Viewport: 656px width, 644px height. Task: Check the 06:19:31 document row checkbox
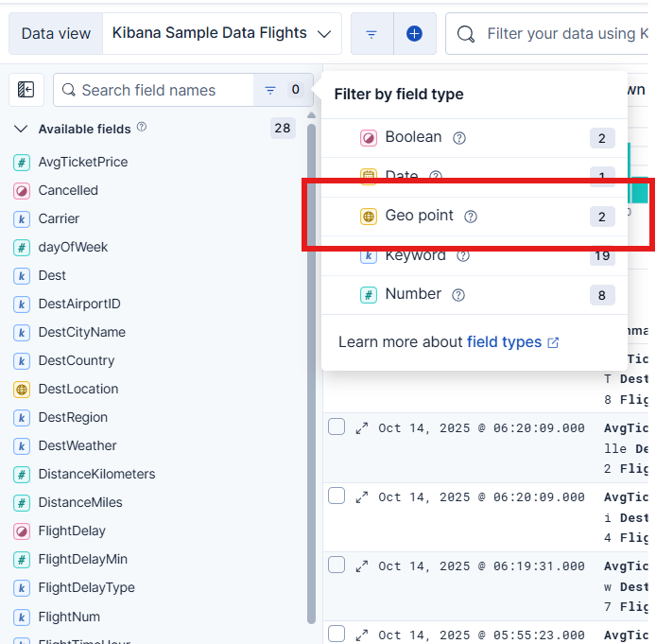click(337, 565)
